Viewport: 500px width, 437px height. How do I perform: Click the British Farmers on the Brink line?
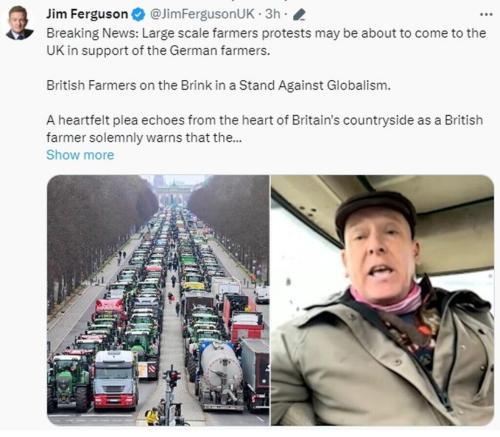218,85
